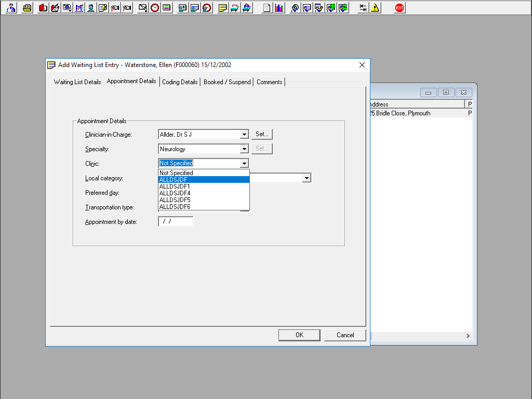Click the Preferred day label
The image size is (532, 399).
click(x=102, y=193)
